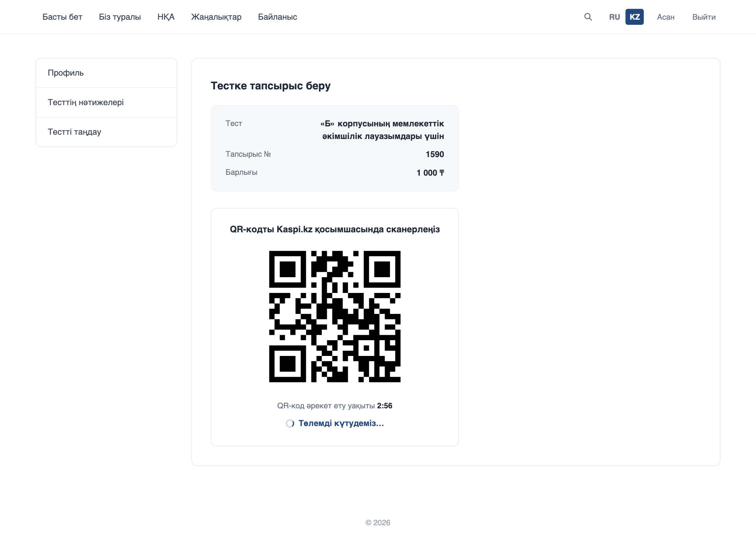
Task: Click the Тестке тапсырыс беру heading
Action: [271, 86]
